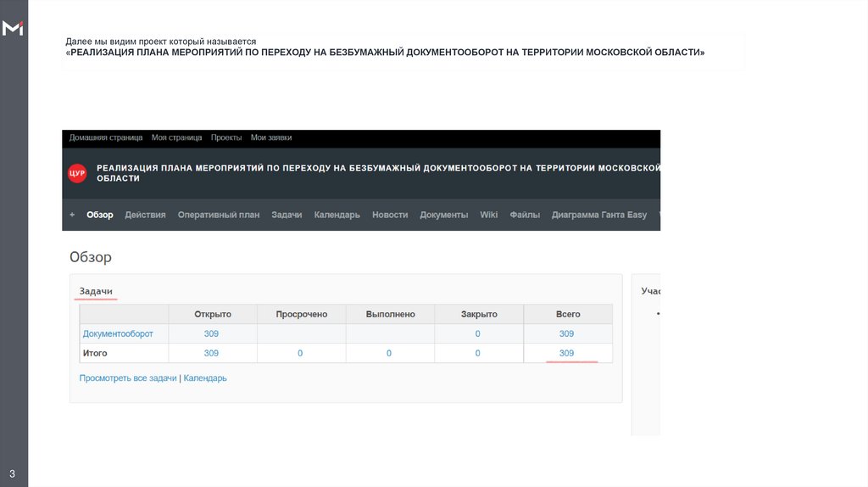Open Проекты in the top menu

click(226, 137)
